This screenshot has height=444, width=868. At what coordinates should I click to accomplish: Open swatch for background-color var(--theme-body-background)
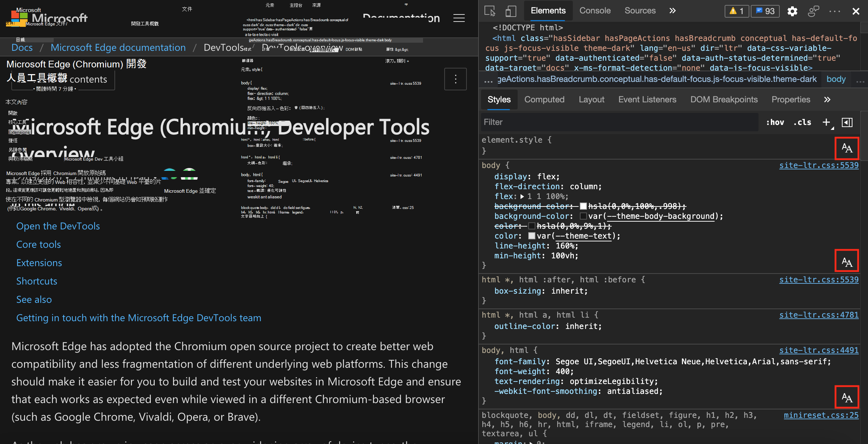[583, 216]
